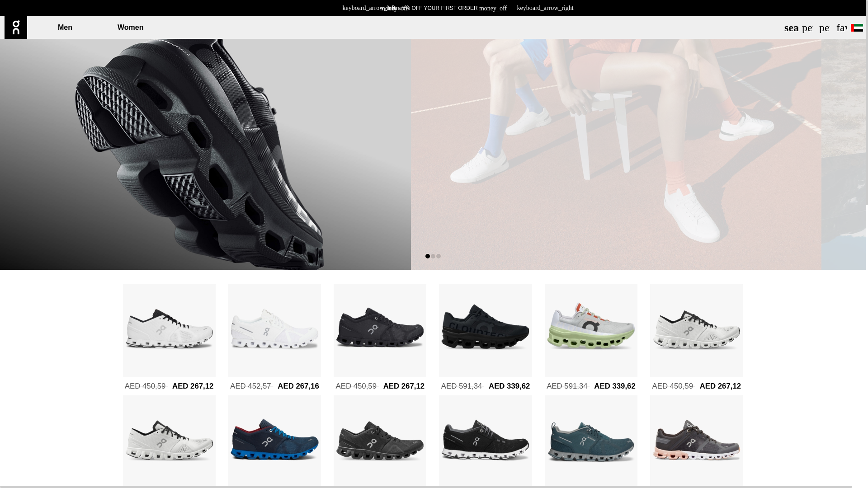Screen dimensions: 868x488
Task: Open the green-soled grey shoe product
Action: point(591,331)
